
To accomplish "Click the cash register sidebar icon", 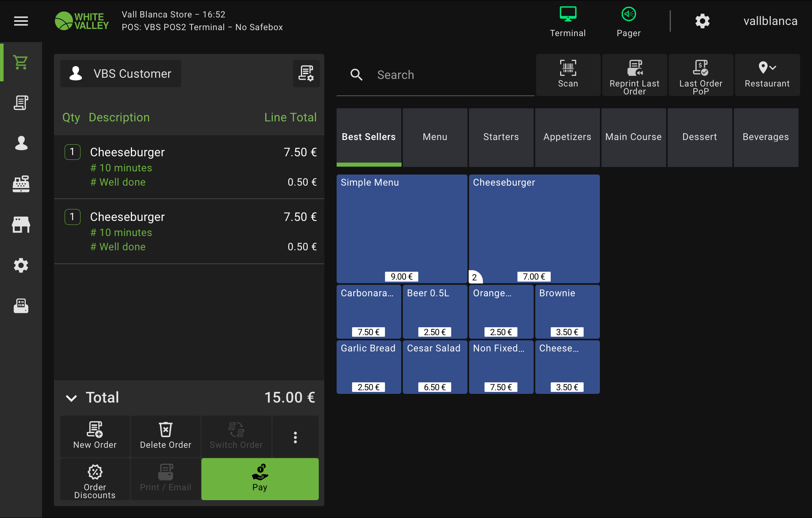I will coord(21,184).
